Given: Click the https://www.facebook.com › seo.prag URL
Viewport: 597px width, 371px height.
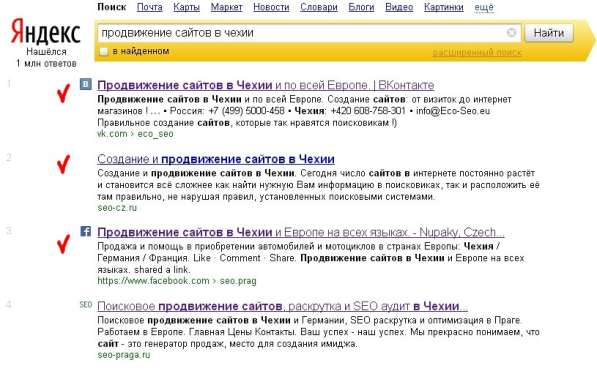Looking at the screenshot, I should point(177,281).
